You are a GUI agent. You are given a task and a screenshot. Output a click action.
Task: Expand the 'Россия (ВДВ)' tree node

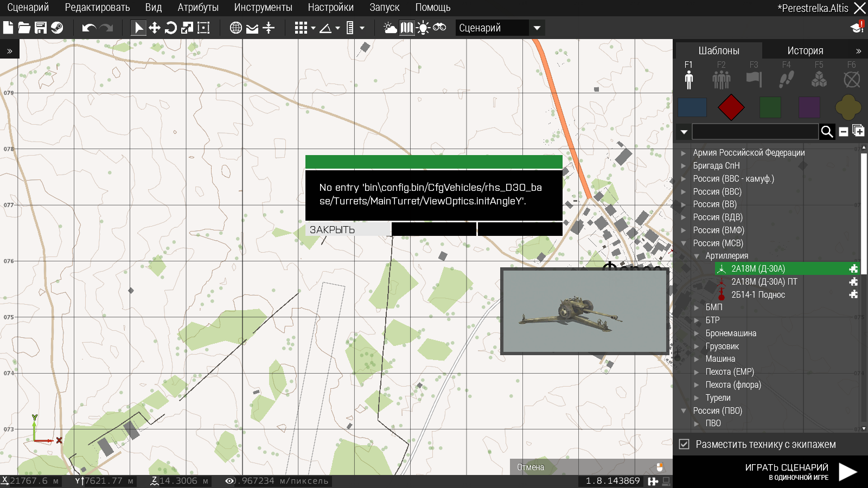(x=684, y=217)
